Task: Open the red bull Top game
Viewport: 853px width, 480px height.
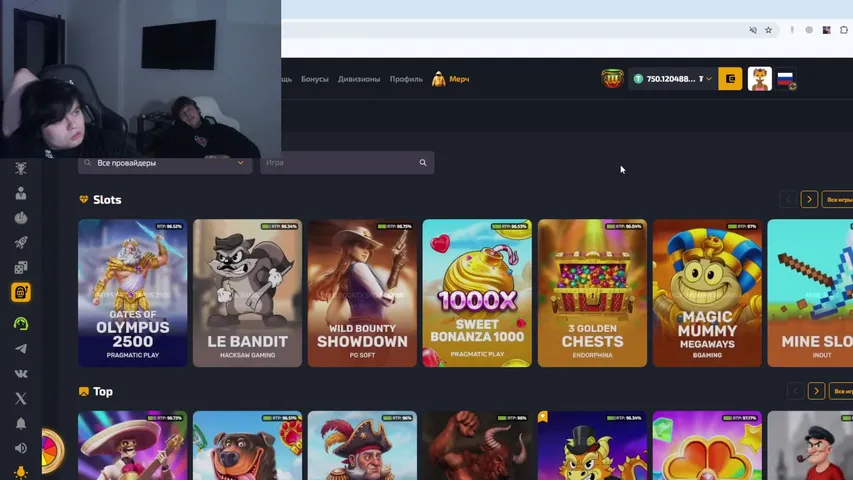Action: (x=477, y=445)
